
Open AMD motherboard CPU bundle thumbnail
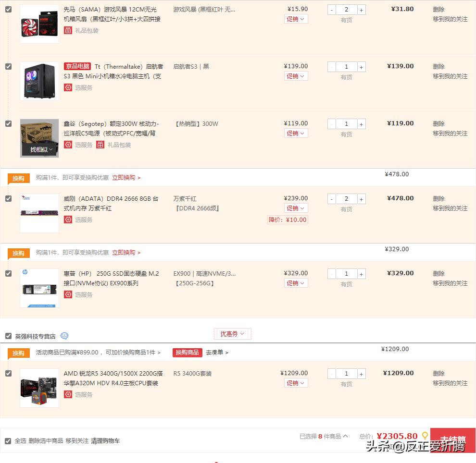tap(39, 388)
